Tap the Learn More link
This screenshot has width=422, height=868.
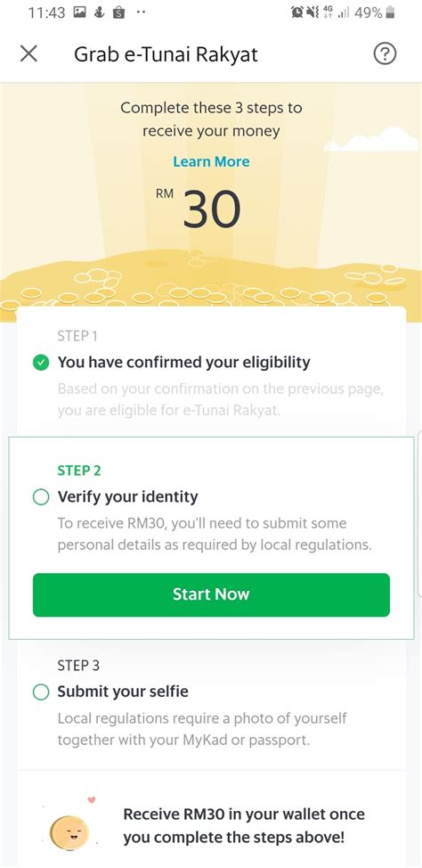(211, 161)
